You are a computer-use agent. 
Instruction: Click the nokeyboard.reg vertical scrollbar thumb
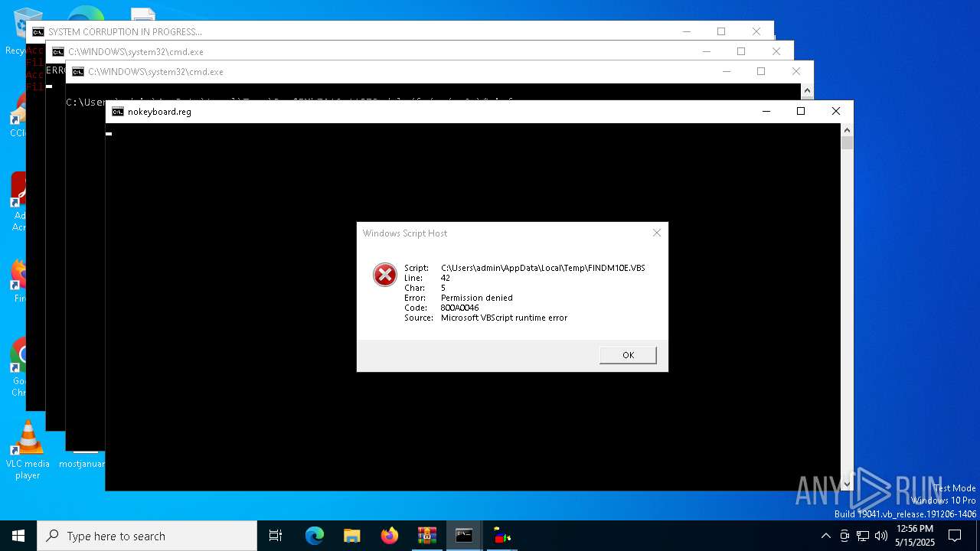tap(847, 142)
